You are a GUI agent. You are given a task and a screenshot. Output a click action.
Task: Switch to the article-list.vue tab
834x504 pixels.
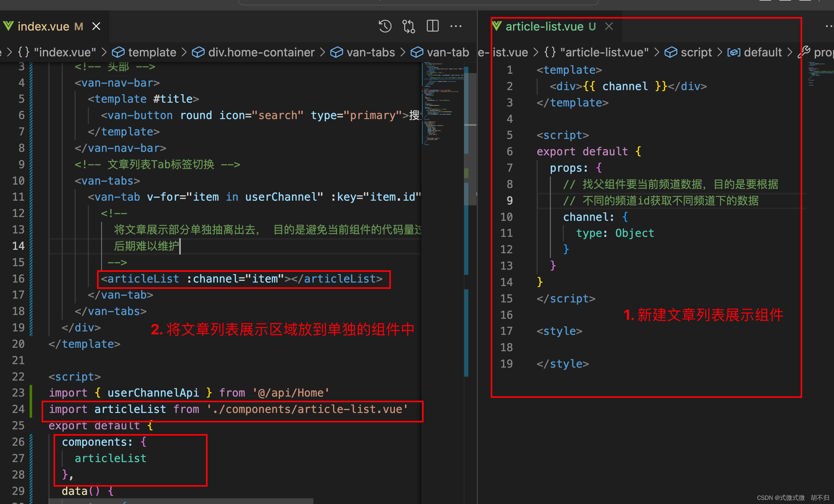pos(544,26)
